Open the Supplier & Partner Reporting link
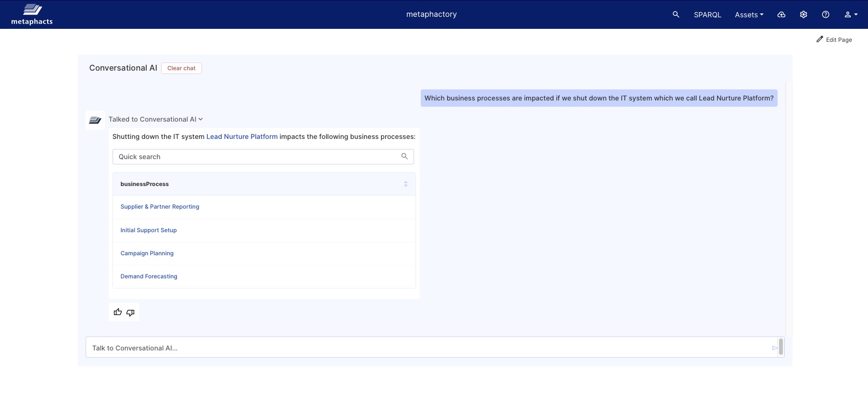 [160, 207]
